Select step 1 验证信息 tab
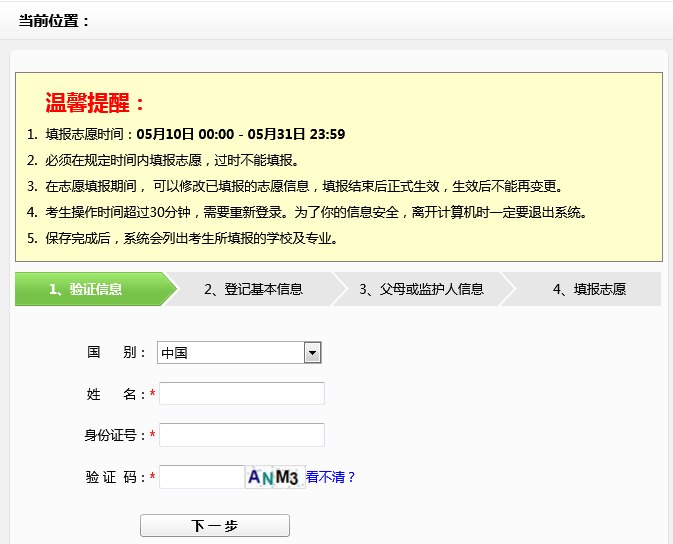 87,290
